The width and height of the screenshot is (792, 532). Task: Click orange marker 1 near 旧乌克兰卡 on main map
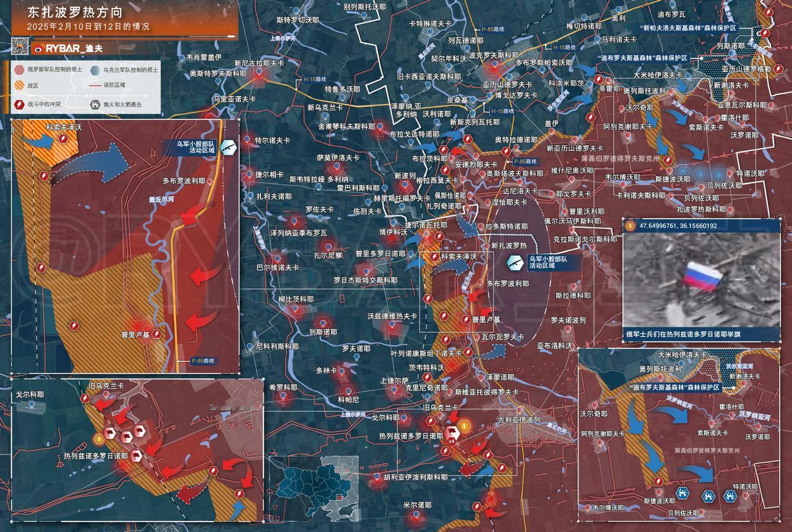pos(465,426)
